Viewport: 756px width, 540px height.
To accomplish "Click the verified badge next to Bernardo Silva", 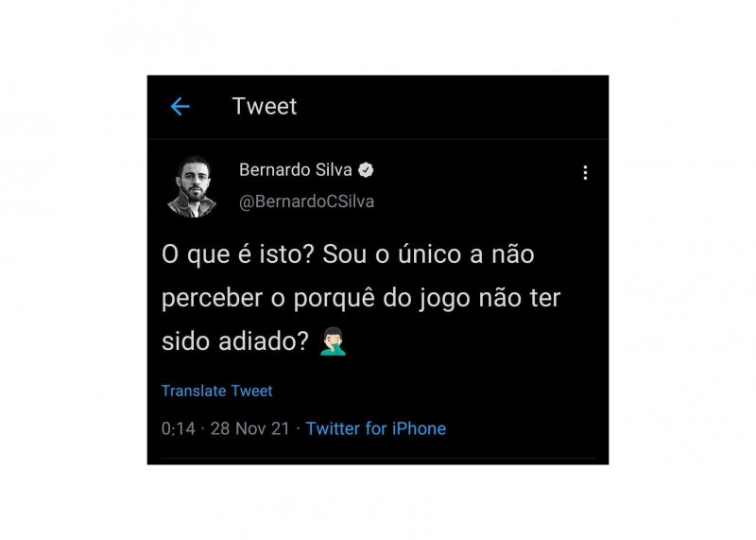I will pos(366,170).
